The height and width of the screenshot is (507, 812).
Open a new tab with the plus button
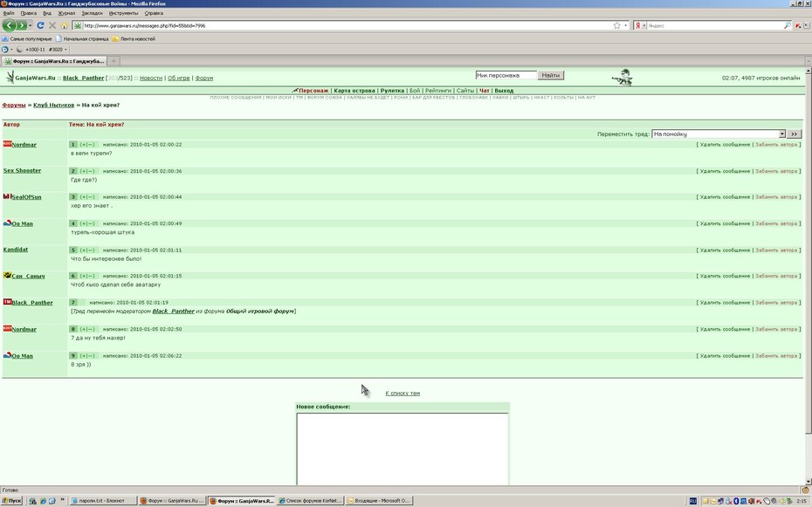click(114, 61)
